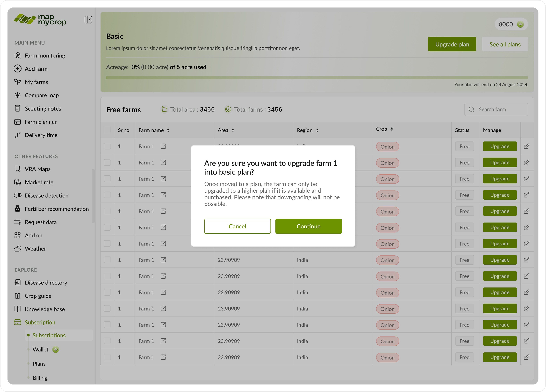Open the Plans submenu item
This screenshot has height=392, width=546.
coord(39,364)
